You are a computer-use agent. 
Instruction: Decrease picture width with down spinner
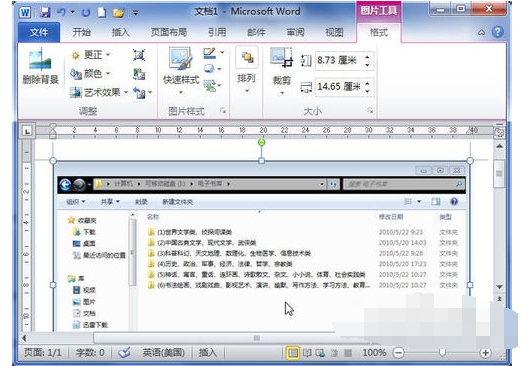click(367, 92)
